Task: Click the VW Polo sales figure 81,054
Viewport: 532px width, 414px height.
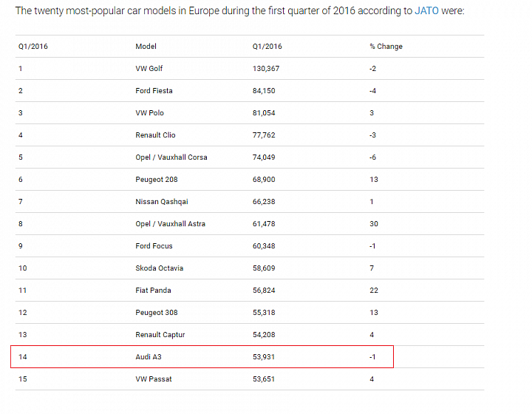Action: [264, 113]
